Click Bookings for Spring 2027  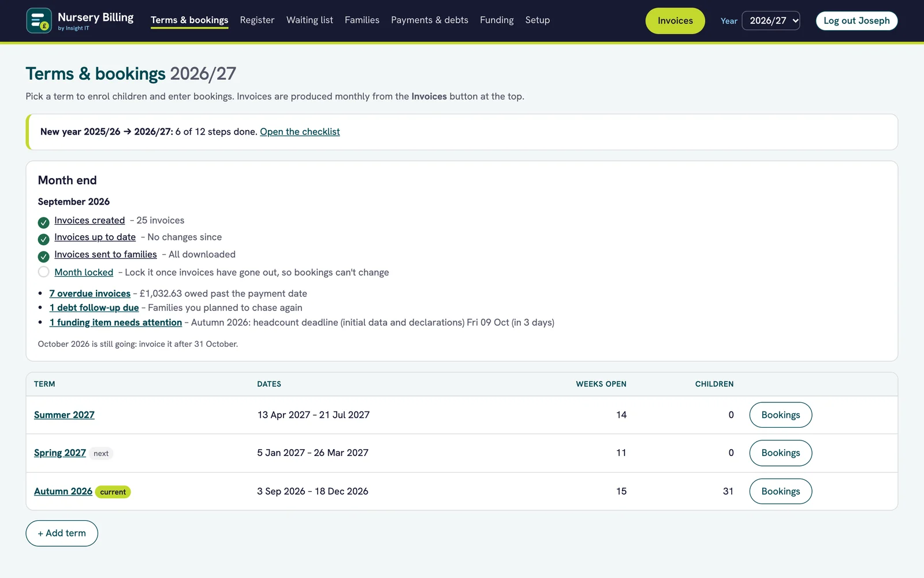pyautogui.click(x=781, y=453)
